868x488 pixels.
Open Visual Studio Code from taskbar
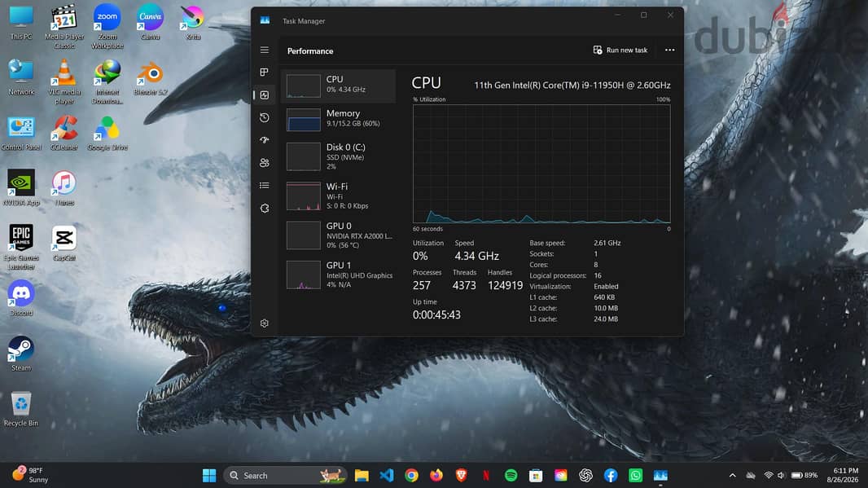pos(387,475)
